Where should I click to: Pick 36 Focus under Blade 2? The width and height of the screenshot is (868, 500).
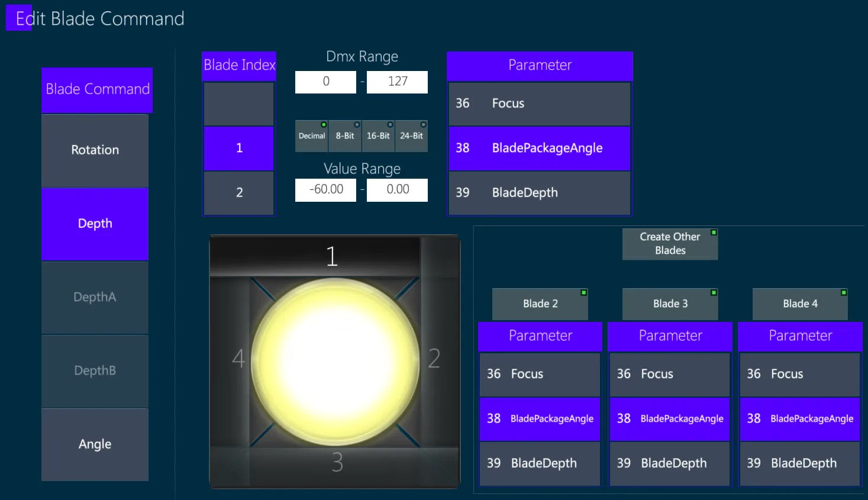540,375
